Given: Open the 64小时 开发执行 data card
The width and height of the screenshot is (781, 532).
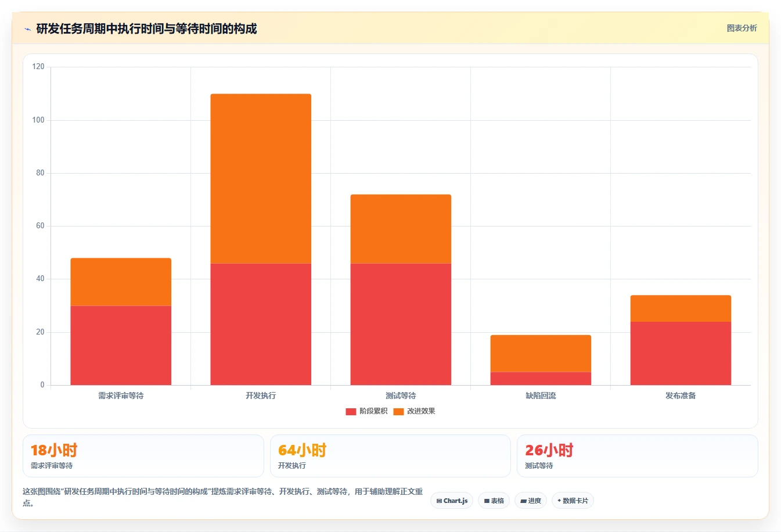Looking at the screenshot, I should (x=390, y=456).
